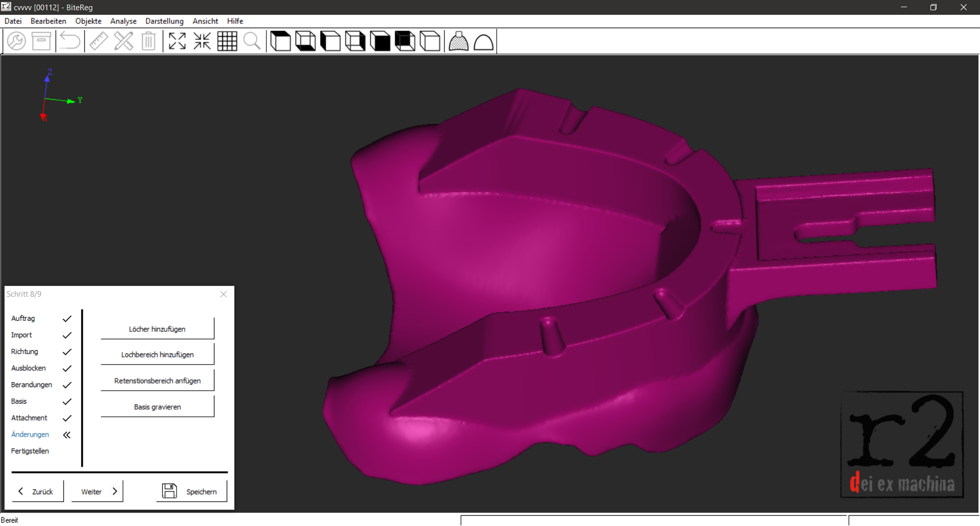Open the Darstellung menu
The image size is (980, 526).
click(164, 21)
